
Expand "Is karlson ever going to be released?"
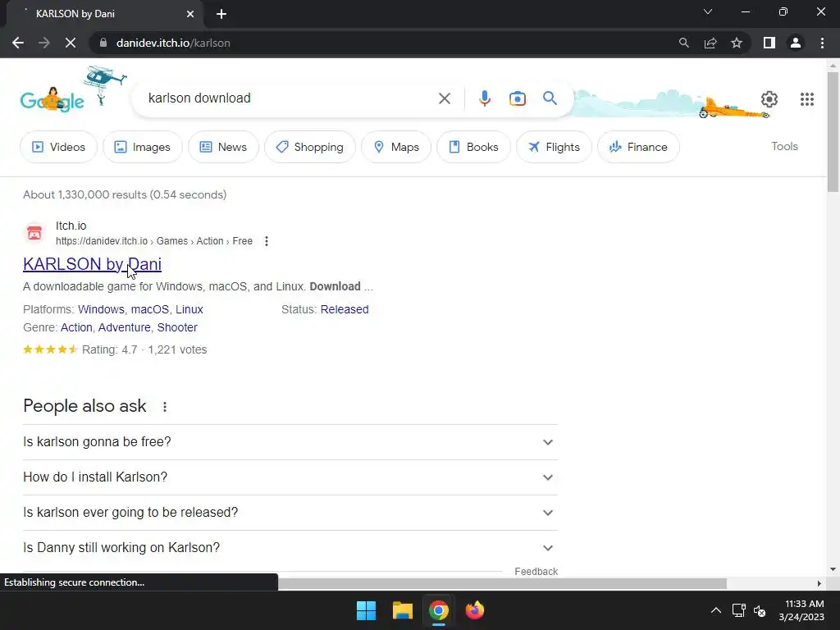(x=290, y=513)
